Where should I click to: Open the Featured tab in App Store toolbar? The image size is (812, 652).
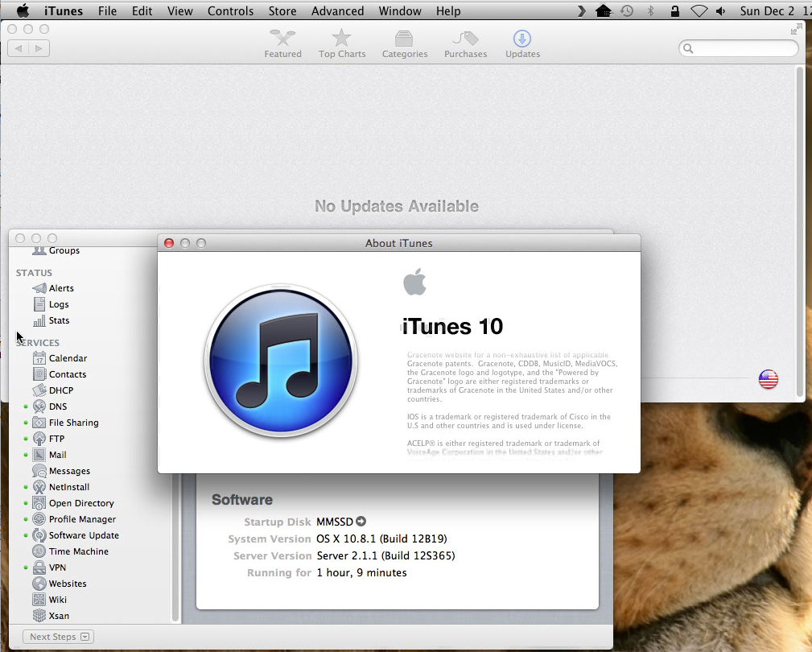point(282,43)
